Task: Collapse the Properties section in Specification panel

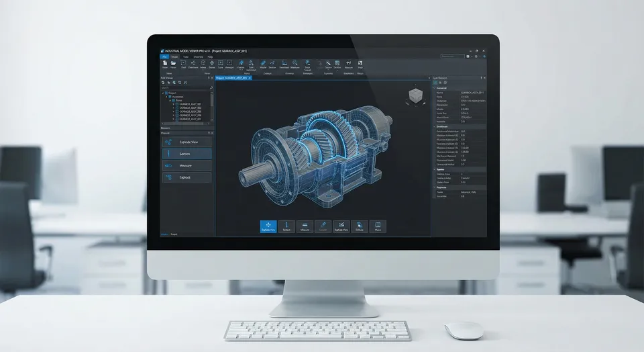Action: [435, 187]
